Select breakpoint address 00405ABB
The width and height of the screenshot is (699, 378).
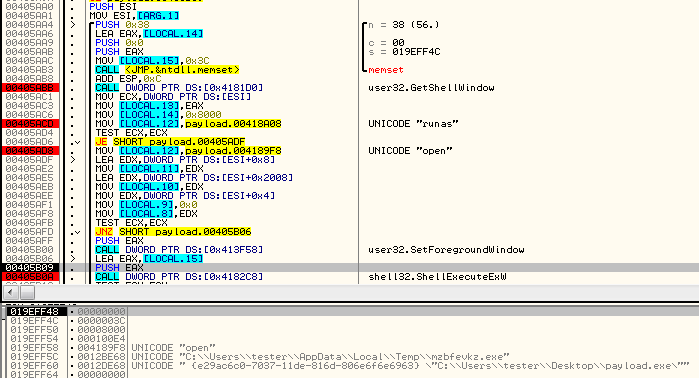29,88
